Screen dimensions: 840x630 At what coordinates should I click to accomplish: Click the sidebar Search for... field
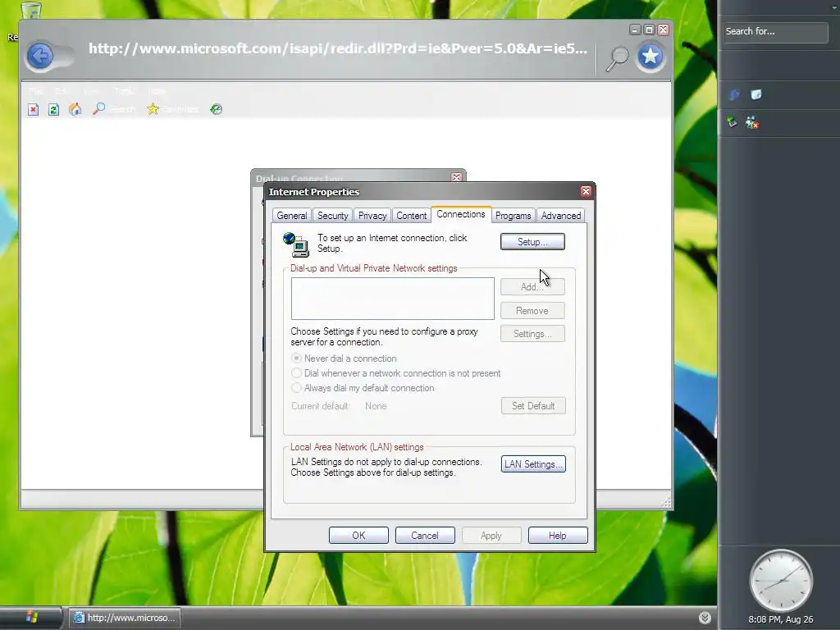(774, 32)
